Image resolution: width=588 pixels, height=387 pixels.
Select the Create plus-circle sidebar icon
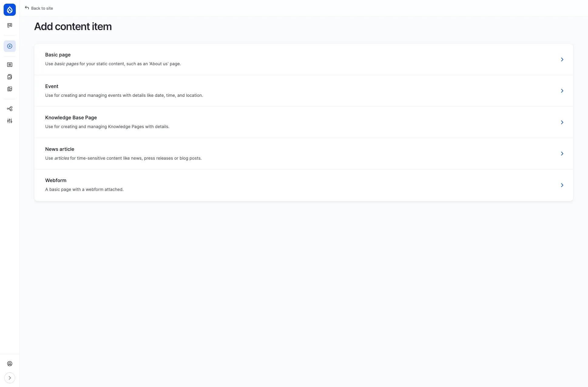(10, 46)
